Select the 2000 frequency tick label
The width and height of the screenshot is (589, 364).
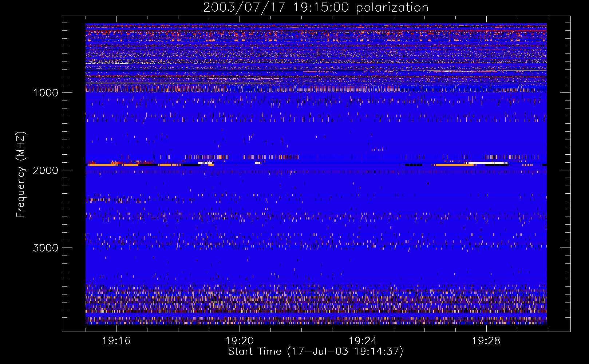point(46,170)
